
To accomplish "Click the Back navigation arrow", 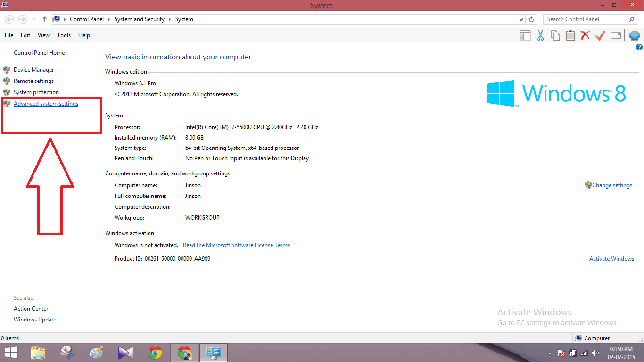I will [x=9, y=19].
